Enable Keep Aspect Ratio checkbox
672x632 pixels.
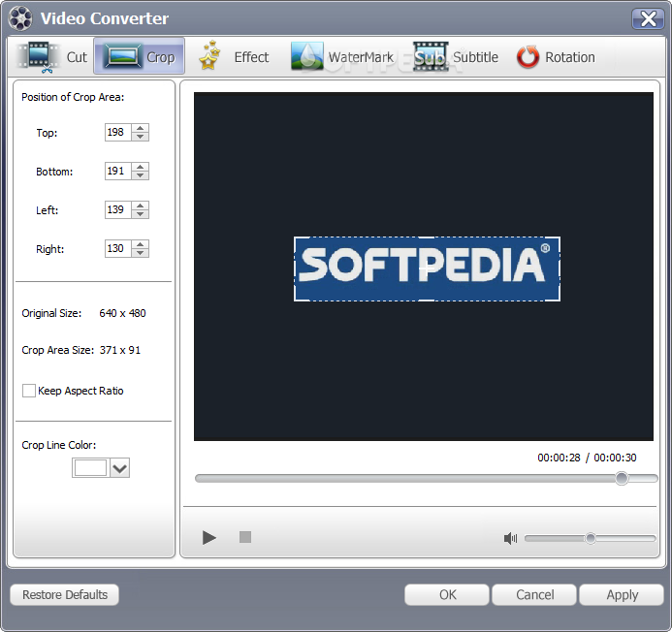click(29, 391)
